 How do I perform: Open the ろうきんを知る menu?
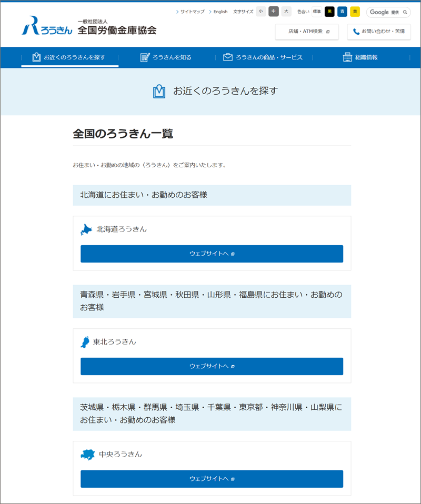[x=166, y=57]
